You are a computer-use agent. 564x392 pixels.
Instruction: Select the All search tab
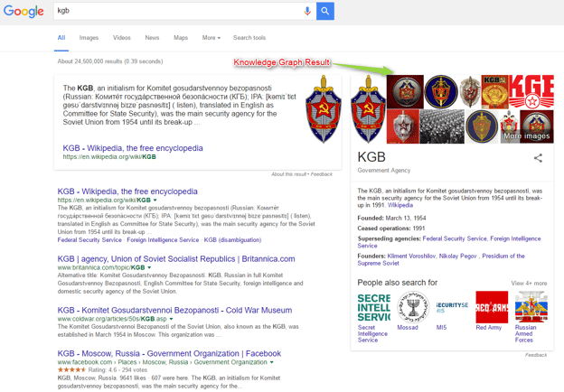pyautogui.click(x=61, y=38)
